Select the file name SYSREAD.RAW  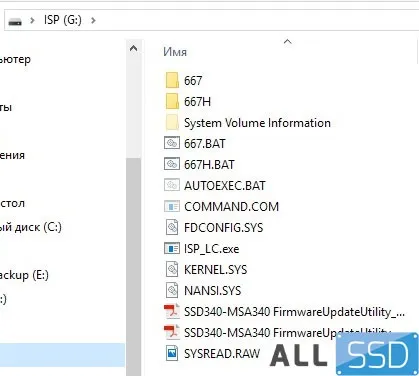click(x=222, y=354)
